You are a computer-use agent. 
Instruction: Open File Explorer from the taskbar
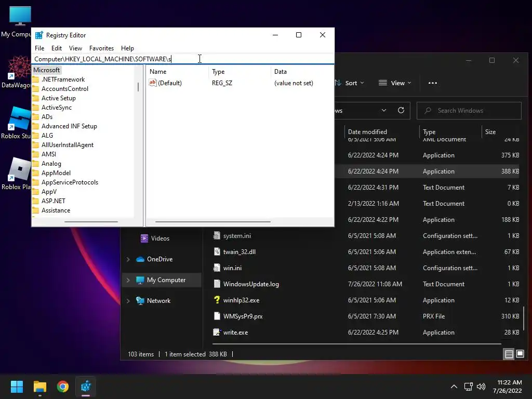[39, 387]
